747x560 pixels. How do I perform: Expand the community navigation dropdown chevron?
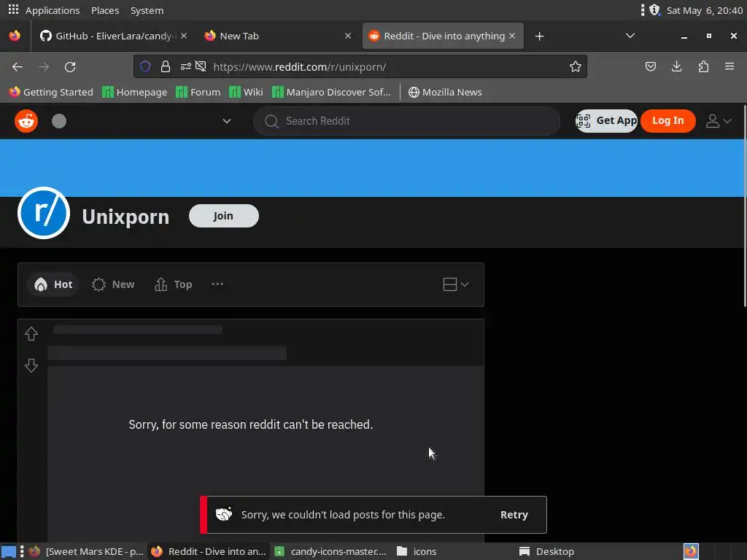point(227,121)
